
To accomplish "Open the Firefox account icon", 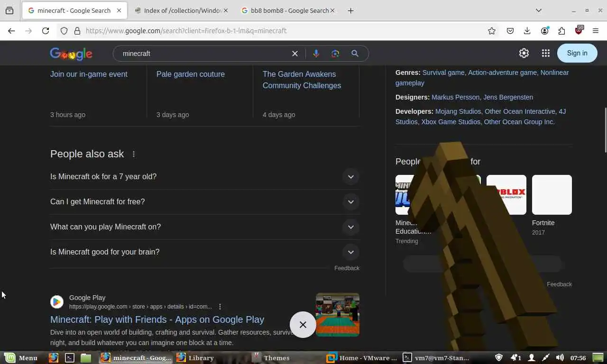I will pos(544,31).
